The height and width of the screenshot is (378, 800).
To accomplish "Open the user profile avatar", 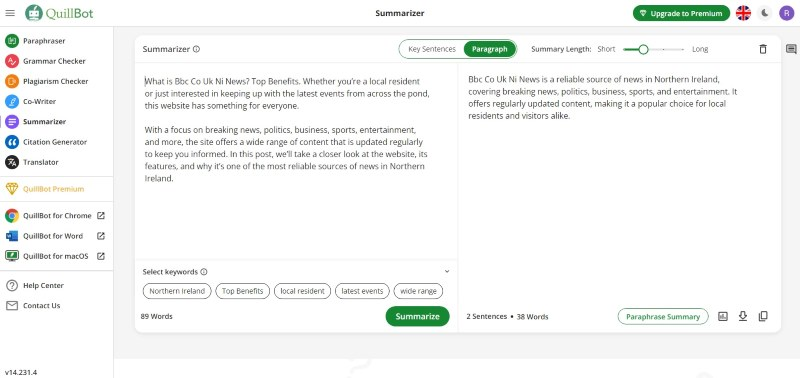I will 786,13.
